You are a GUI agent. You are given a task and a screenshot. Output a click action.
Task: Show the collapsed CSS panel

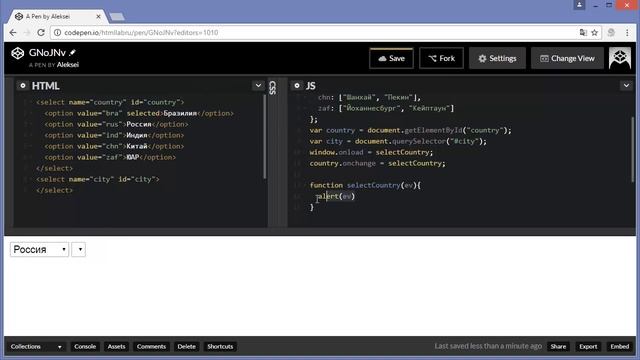pos(273,87)
